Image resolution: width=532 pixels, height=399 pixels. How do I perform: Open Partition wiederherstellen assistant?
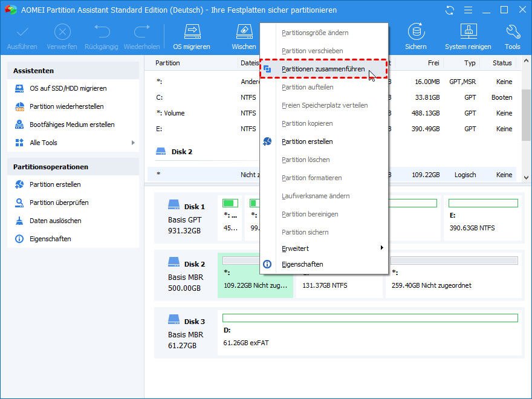coord(66,106)
